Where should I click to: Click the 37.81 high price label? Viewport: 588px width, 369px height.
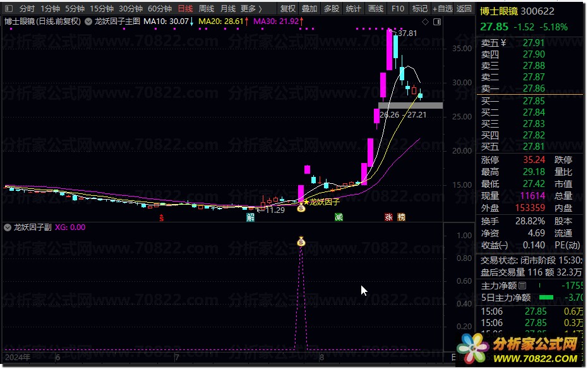407,33
